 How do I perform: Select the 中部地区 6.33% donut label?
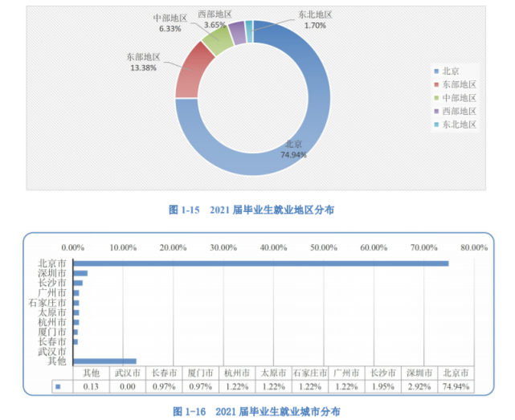[170, 23]
